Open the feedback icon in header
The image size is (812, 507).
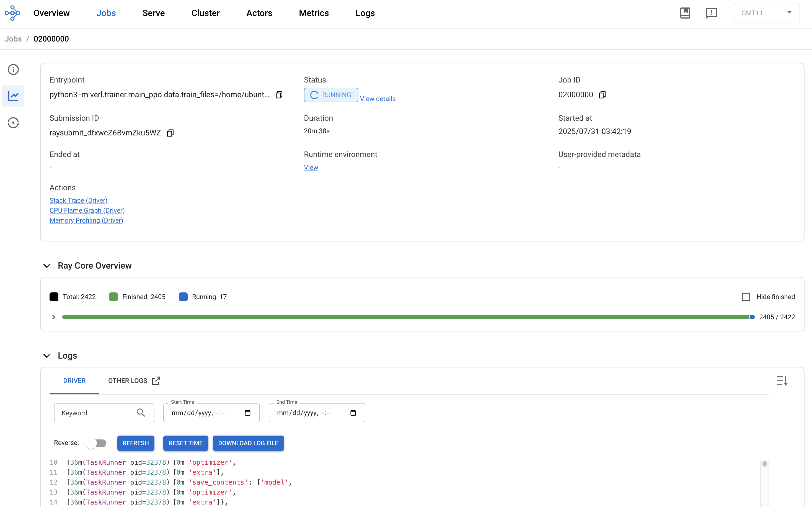click(x=711, y=13)
